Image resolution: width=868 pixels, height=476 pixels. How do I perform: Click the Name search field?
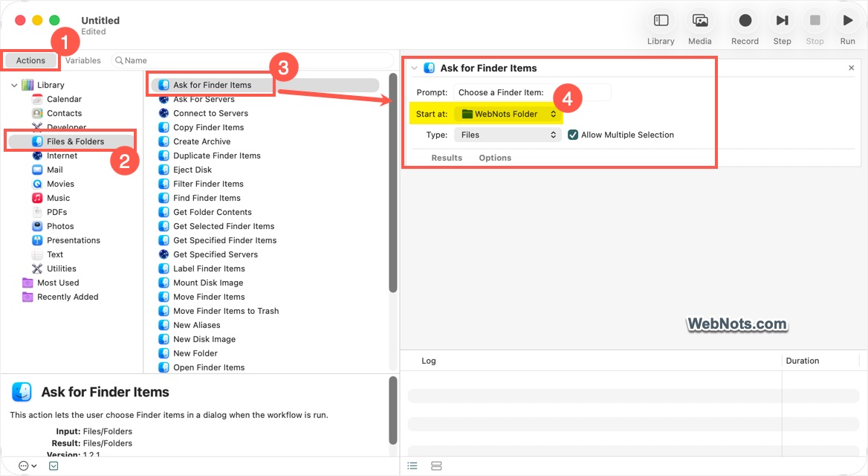point(252,60)
